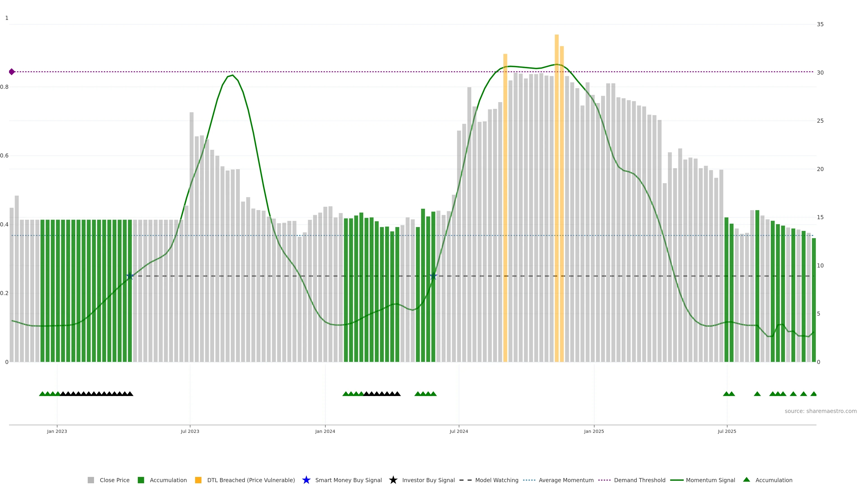The height and width of the screenshot is (488, 868).
Task: Click the green Accumulation triangle icon in legend
Action: coord(746,480)
